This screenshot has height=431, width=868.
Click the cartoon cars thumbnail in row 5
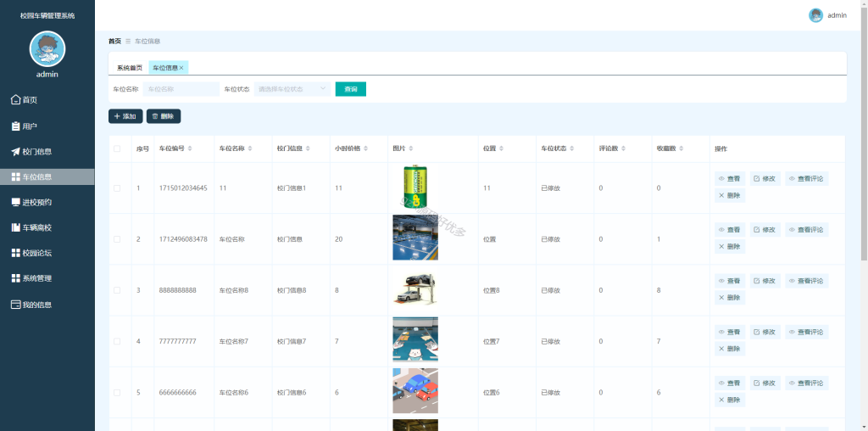415,390
